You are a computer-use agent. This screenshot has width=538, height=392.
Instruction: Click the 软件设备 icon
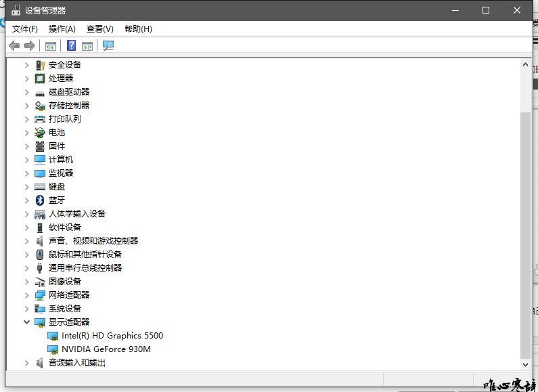point(40,227)
